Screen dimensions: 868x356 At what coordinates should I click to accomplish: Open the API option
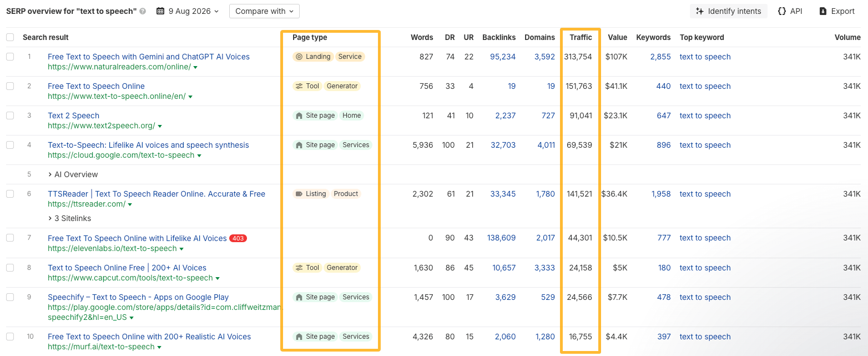pos(790,11)
